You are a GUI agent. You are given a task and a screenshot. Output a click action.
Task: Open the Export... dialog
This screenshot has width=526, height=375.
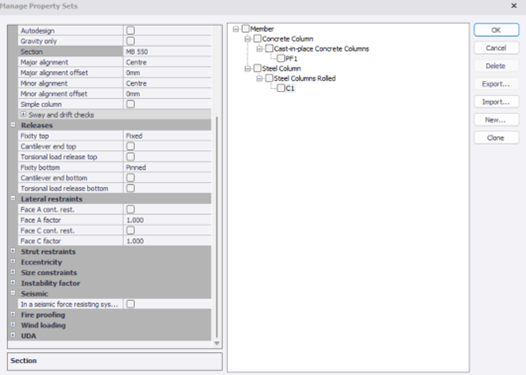pos(496,84)
